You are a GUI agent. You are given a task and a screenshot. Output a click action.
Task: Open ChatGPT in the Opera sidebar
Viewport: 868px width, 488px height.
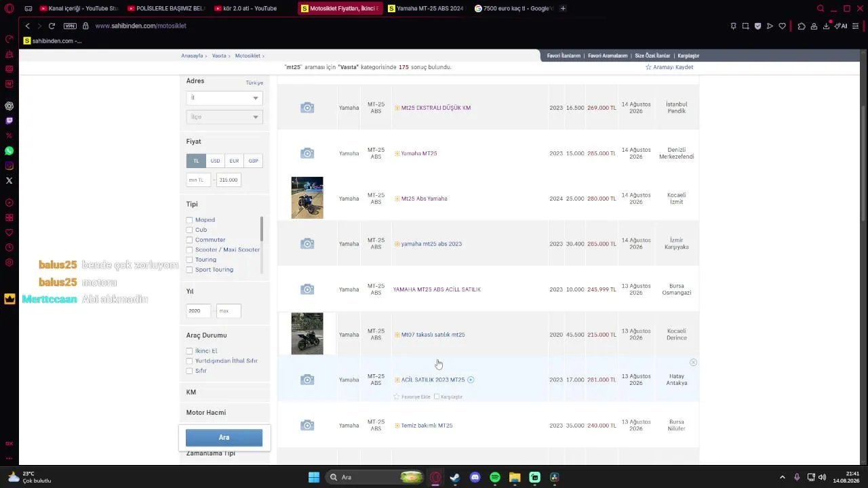(x=9, y=106)
